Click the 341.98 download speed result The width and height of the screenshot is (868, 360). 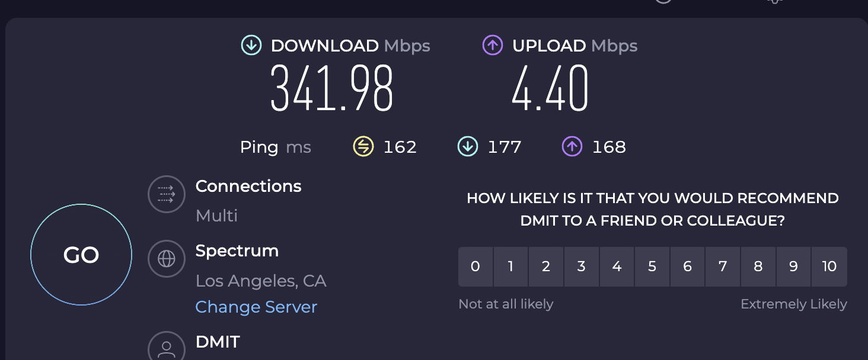click(332, 88)
